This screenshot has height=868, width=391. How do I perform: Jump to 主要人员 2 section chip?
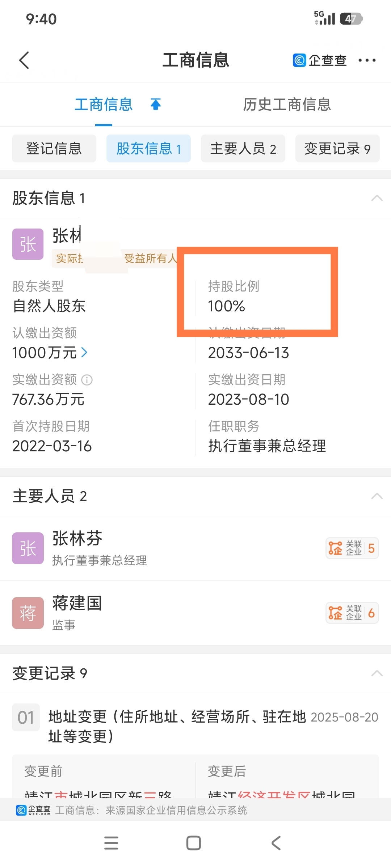[243, 149]
